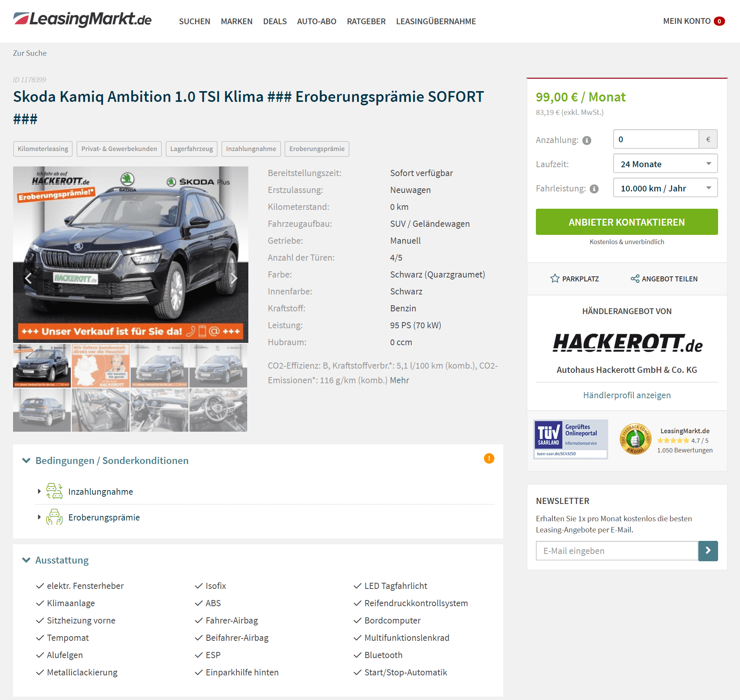740x700 pixels.
Task: Click the orange warning icon in Bedingungen
Action: coord(489,458)
